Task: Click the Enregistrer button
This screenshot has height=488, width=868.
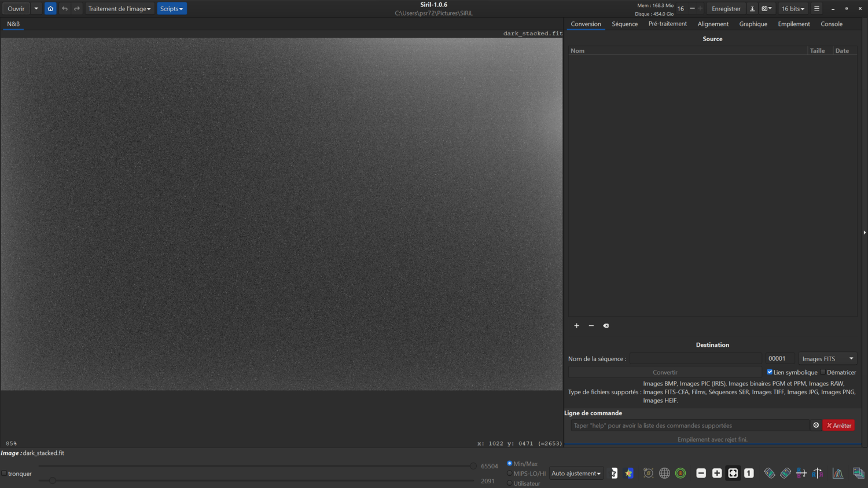Action: [726, 9]
